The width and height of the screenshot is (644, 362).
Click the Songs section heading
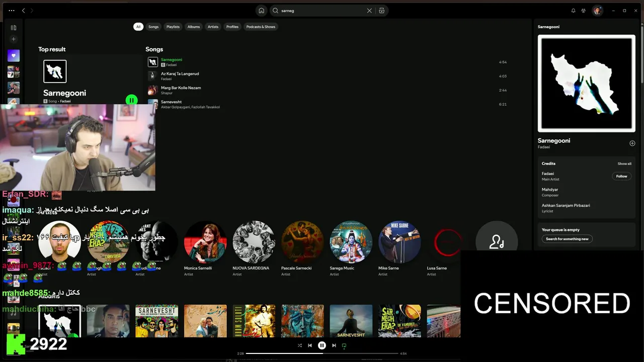[x=154, y=49]
